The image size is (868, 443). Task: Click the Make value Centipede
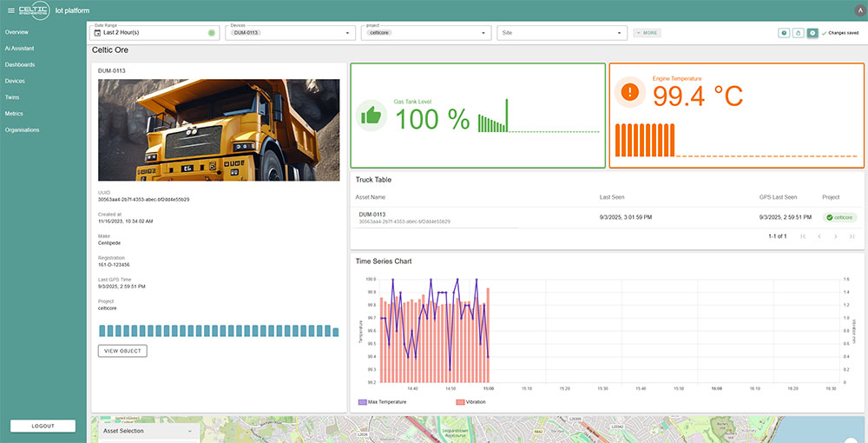click(109, 243)
